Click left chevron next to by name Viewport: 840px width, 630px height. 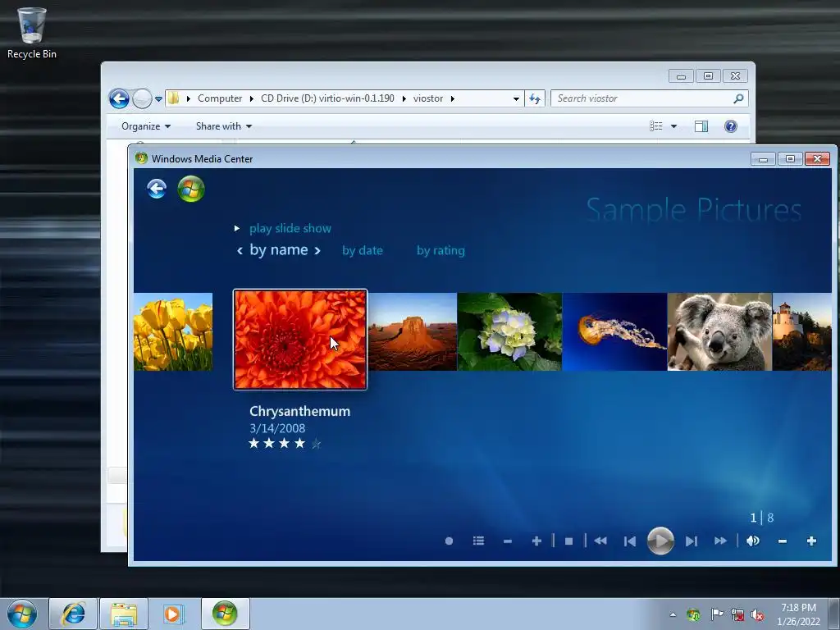(x=240, y=250)
